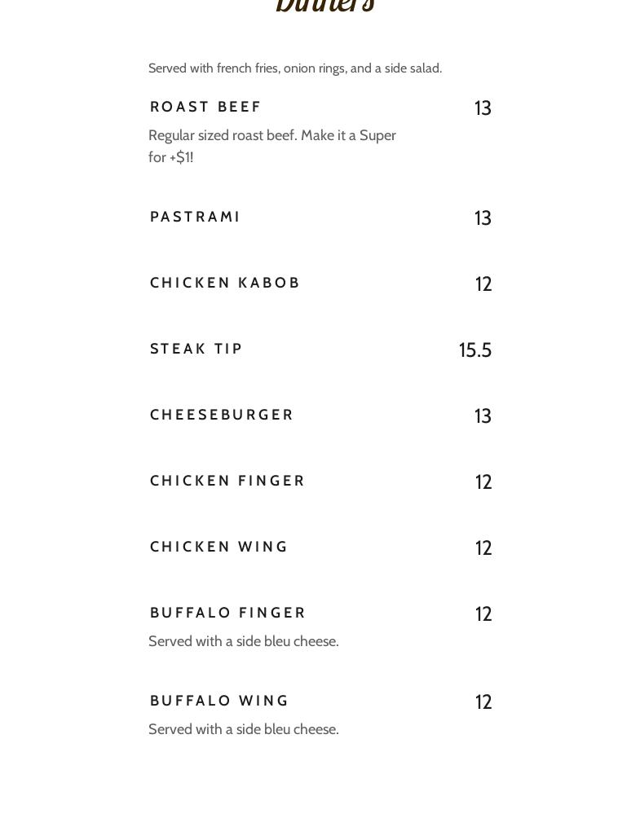The image size is (640, 840).
Task: Click the bleu cheese note under Buffalo Finger
Action: click(x=244, y=642)
